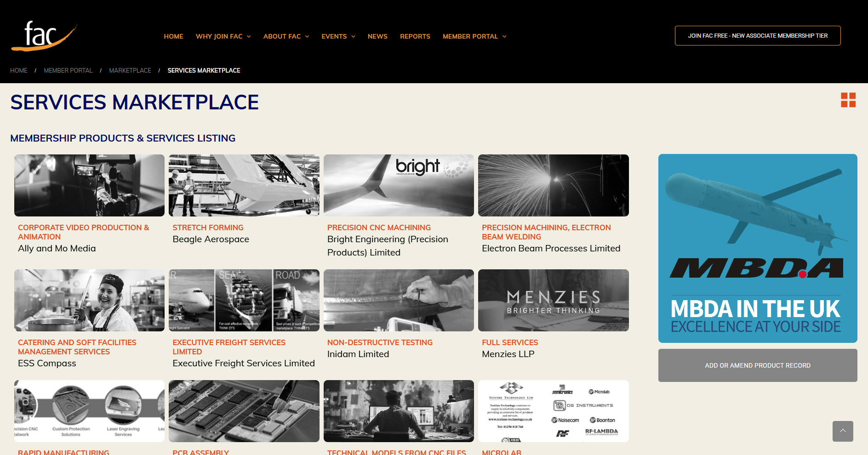The width and height of the screenshot is (868, 455).
Task: Go to Home breadcrumb link
Action: coord(19,70)
